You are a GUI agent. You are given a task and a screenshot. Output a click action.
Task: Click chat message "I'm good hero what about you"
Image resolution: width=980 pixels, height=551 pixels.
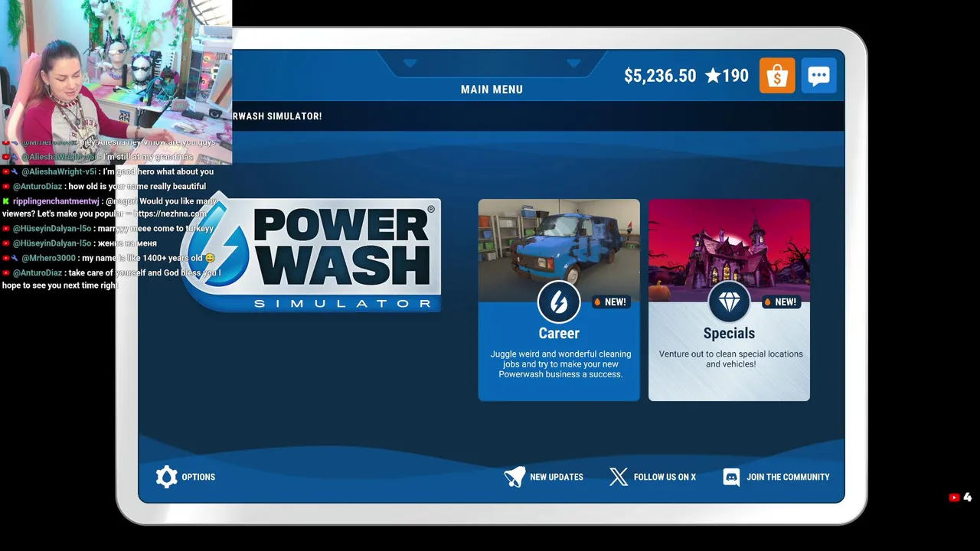point(108,171)
